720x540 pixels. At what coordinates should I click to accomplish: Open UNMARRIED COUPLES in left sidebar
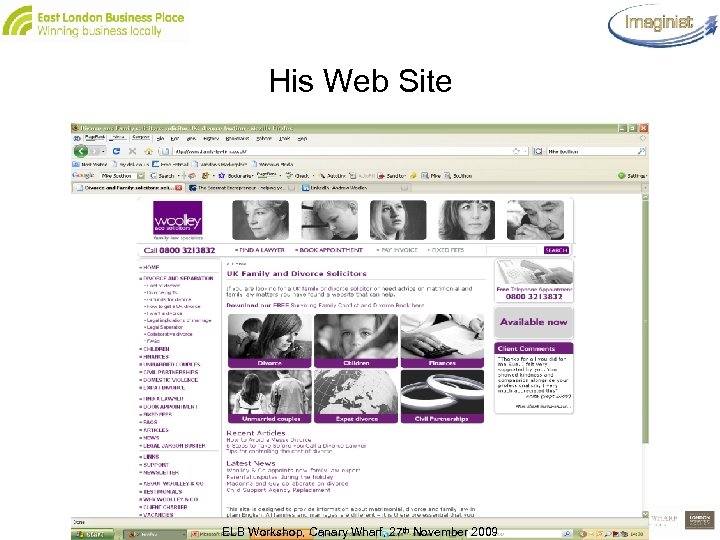[170, 365]
